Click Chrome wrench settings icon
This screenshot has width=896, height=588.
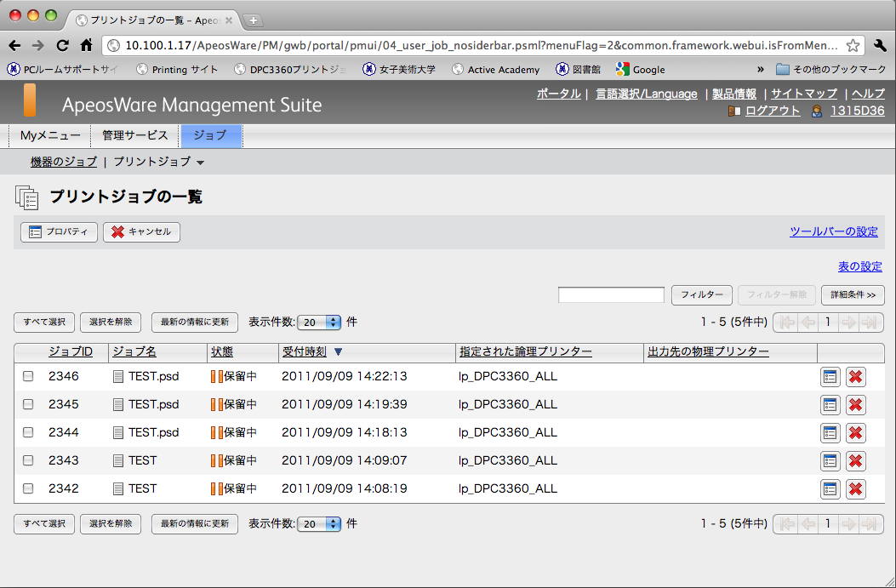(x=880, y=45)
